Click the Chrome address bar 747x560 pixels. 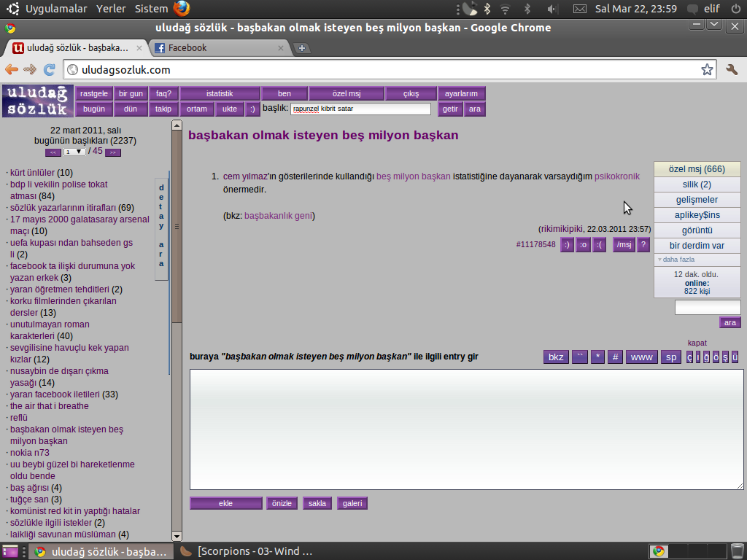point(390,70)
